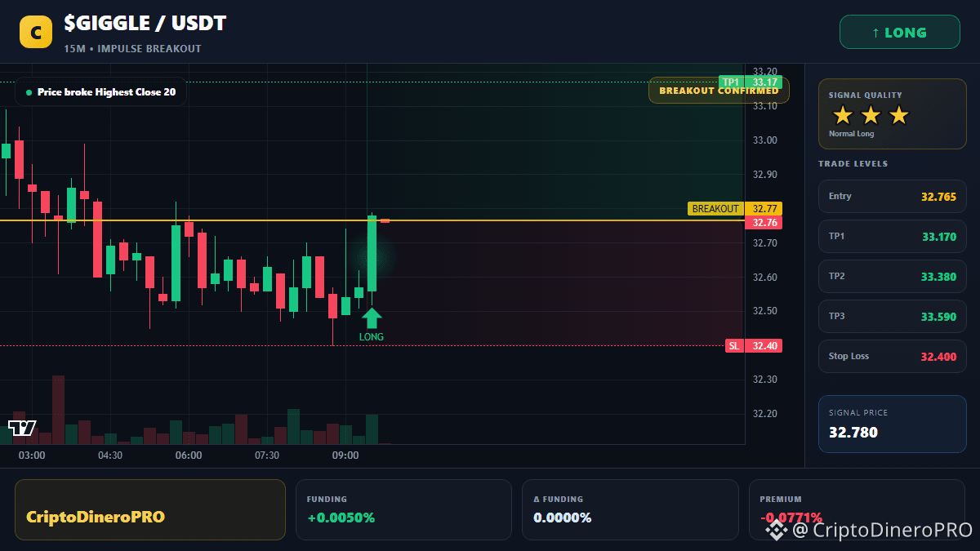Click the Price broke Highest Close 20 label

100,92
